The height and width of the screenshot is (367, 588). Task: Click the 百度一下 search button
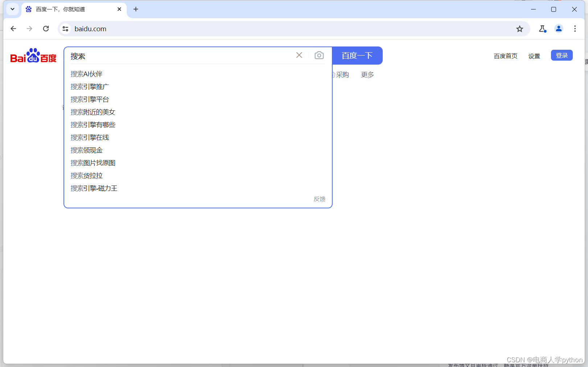pos(357,56)
